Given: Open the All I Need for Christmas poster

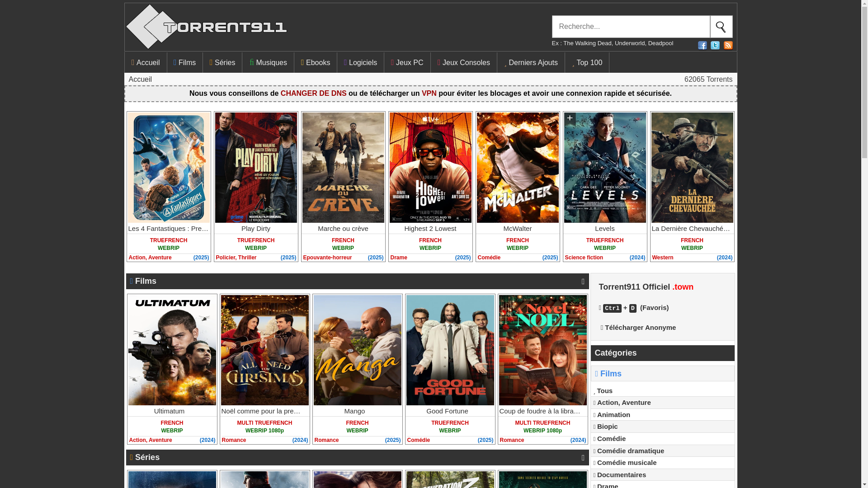Looking at the screenshot, I should tap(265, 350).
